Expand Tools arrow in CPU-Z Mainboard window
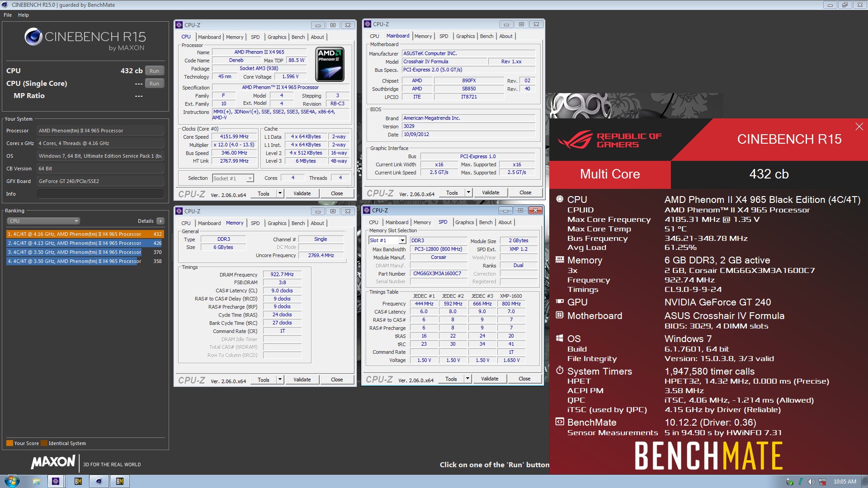This screenshot has width=868, height=488. point(468,192)
